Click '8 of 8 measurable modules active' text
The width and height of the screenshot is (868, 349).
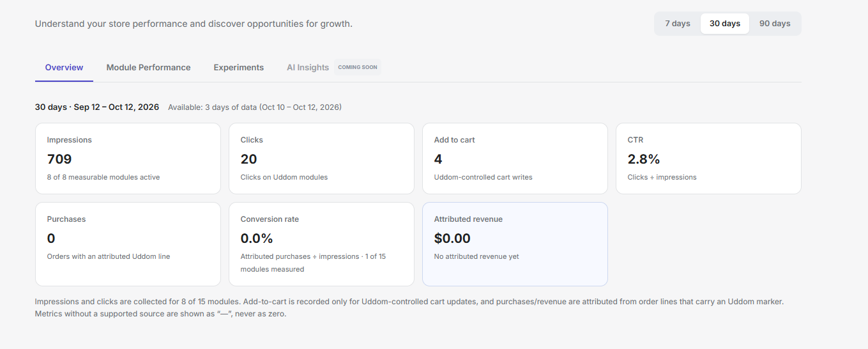pyautogui.click(x=103, y=177)
